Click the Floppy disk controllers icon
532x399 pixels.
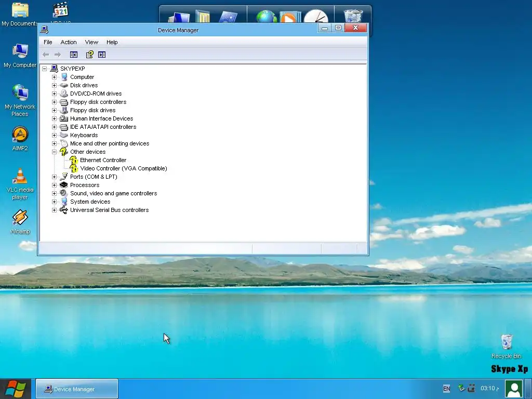(64, 102)
